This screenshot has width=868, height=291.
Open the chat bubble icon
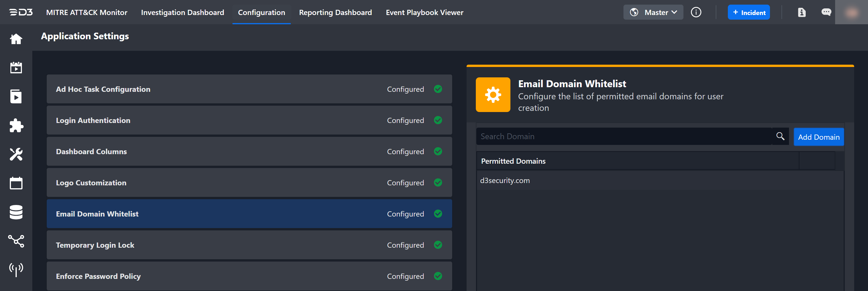pos(826,12)
